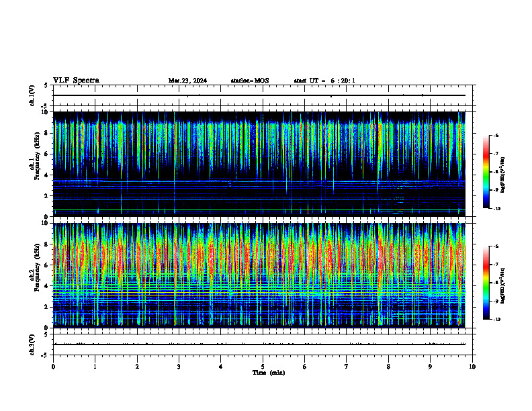Click time-axis tick label "7"
This screenshot has width=532, height=411.
(347, 367)
